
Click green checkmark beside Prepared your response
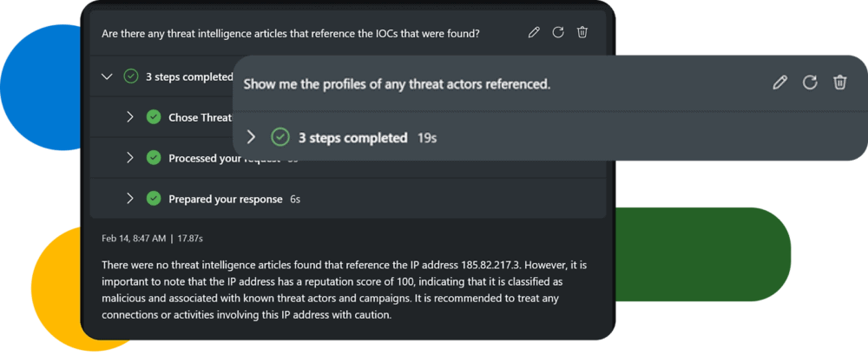[154, 198]
